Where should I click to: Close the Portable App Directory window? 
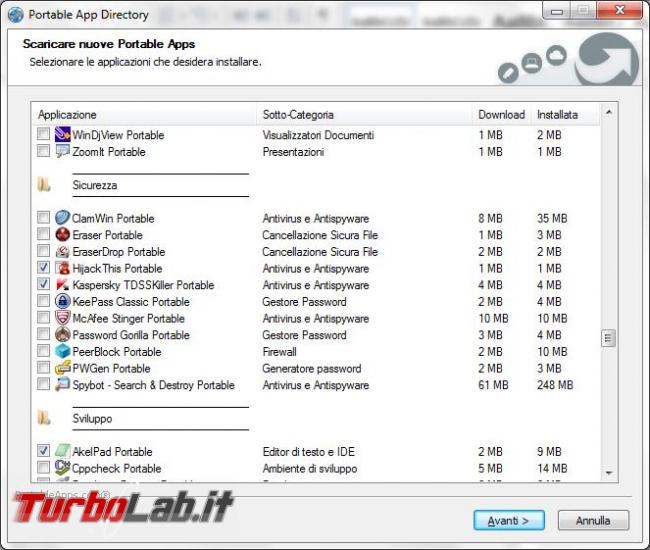pyautogui.click(x=619, y=10)
